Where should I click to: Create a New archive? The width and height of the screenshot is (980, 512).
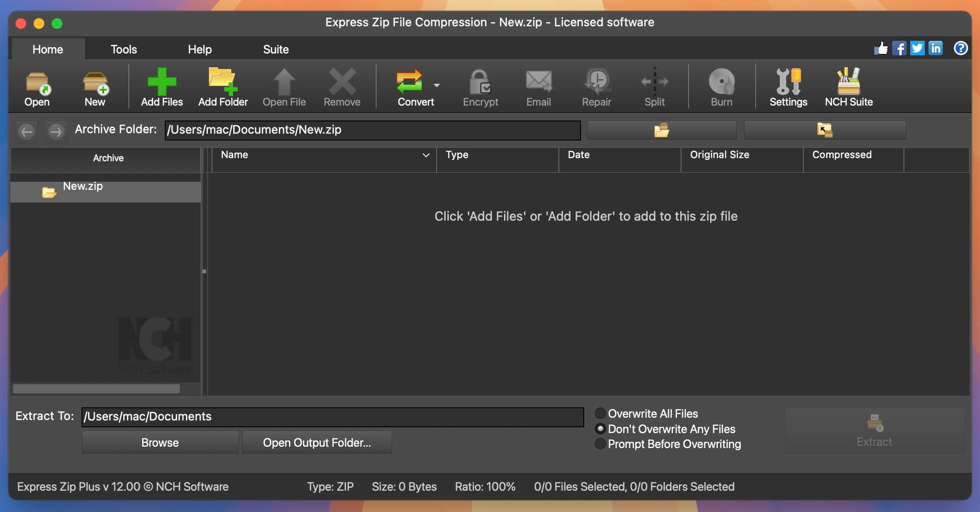point(95,87)
